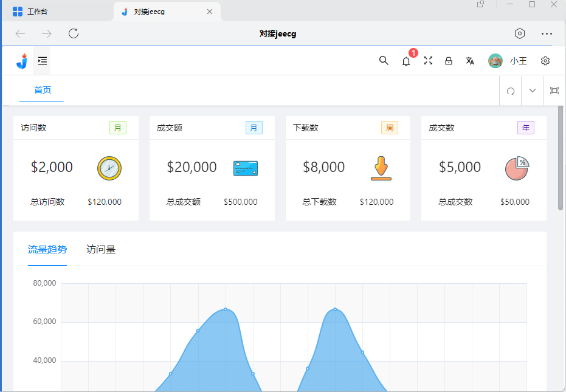Click the $2,000 value
The image size is (566, 392).
click(52, 167)
